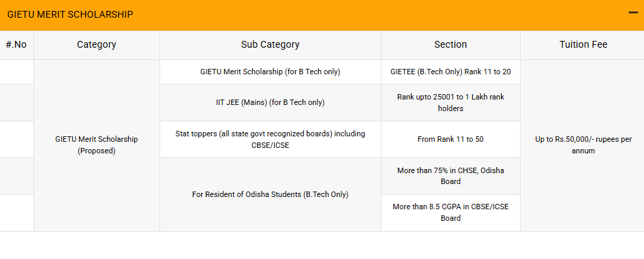The height and width of the screenshot is (259, 644).
Task: Click the Sub Category column header
Action: click(271, 45)
